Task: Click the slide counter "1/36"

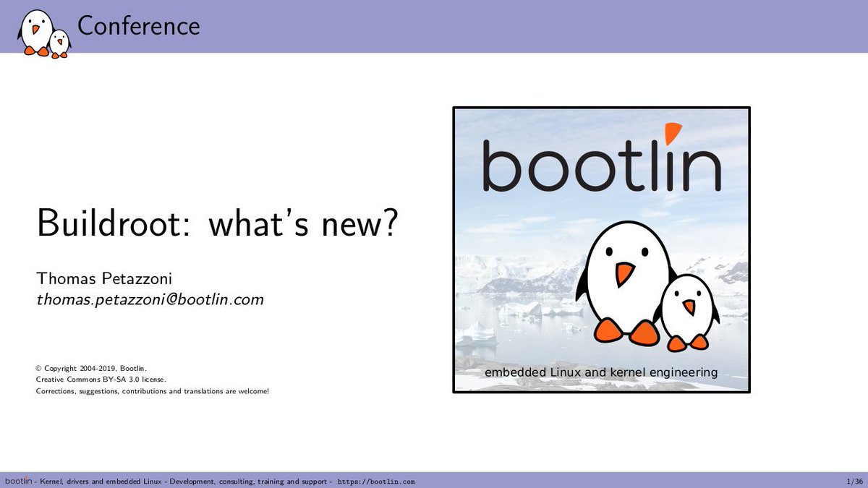Action: click(x=854, y=481)
